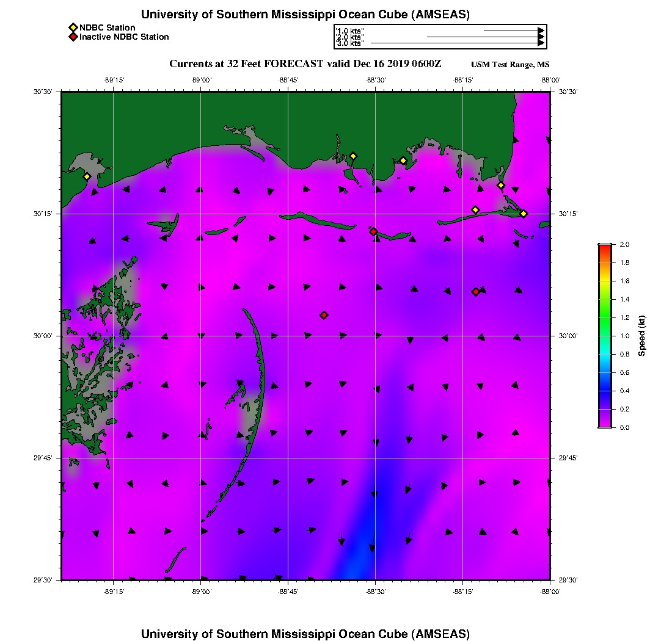
Task: Click the "Inactive NDBC Station" legend label
Action: coord(124,37)
